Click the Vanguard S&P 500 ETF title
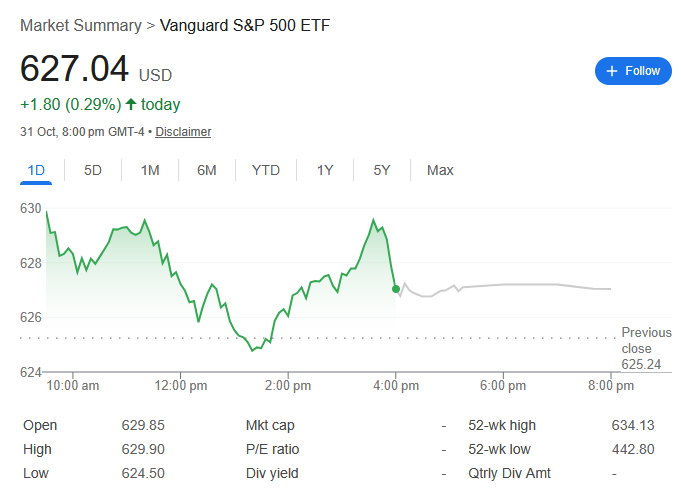 tap(245, 25)
